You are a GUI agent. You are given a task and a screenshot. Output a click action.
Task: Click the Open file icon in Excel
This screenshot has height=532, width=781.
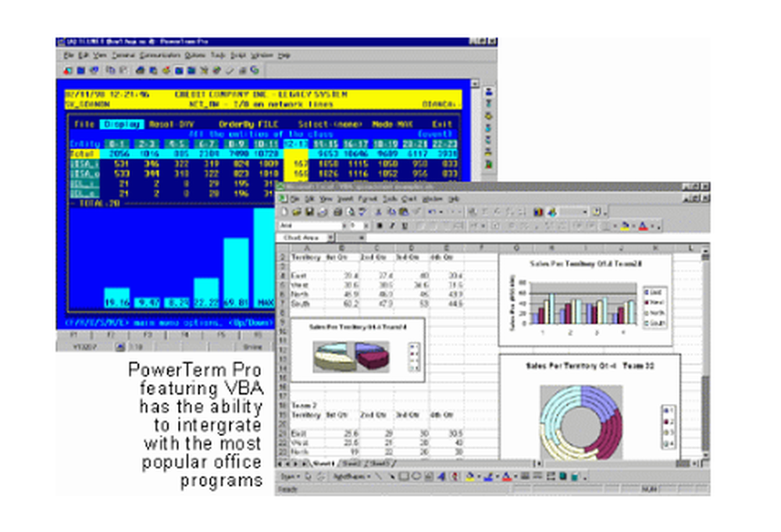[x=298, y=212]
